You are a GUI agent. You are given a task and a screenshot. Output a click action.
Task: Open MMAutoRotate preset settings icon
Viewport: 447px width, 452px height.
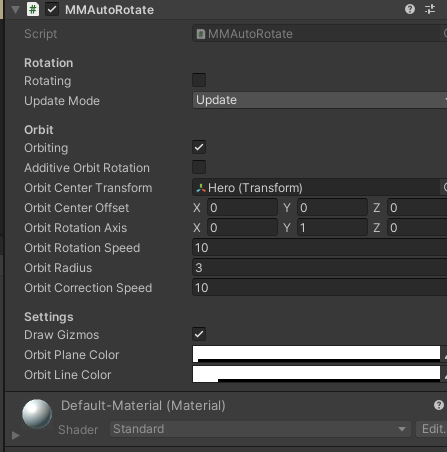430,9
